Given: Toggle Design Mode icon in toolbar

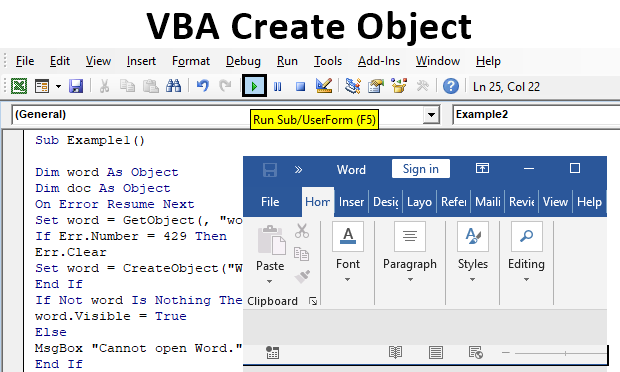Looking at the screenshot, I should click(x=324, y=85).
